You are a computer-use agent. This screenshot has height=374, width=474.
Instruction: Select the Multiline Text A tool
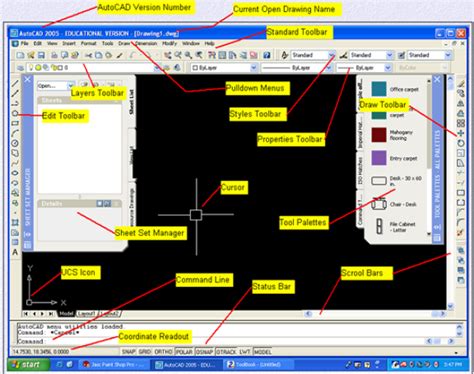coord(15,252)
